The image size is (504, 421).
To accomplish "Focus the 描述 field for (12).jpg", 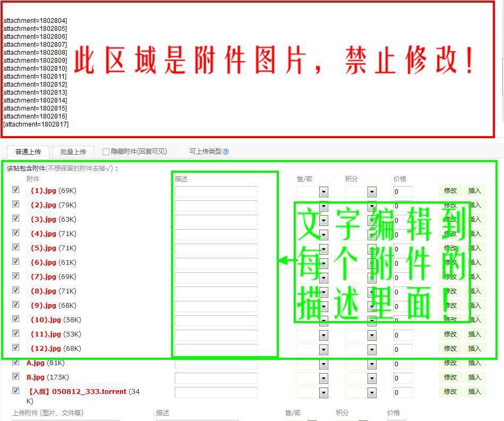I will point(216,350).
